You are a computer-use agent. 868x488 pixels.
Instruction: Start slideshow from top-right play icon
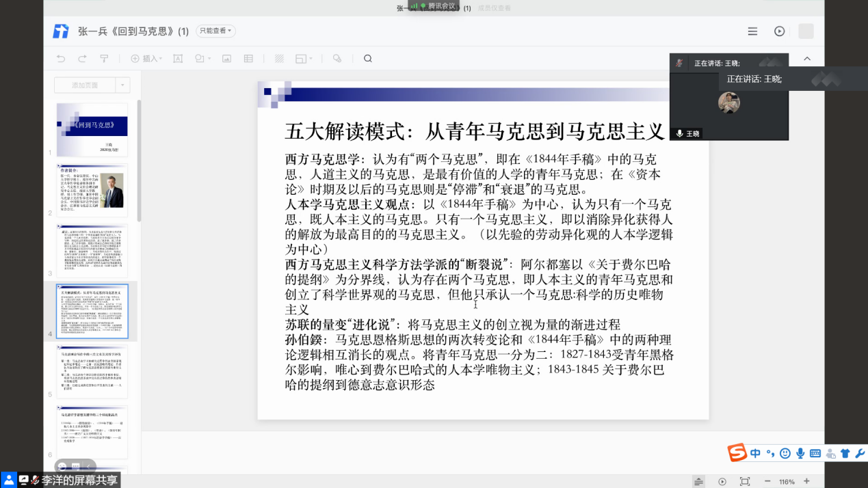[779, 31]
